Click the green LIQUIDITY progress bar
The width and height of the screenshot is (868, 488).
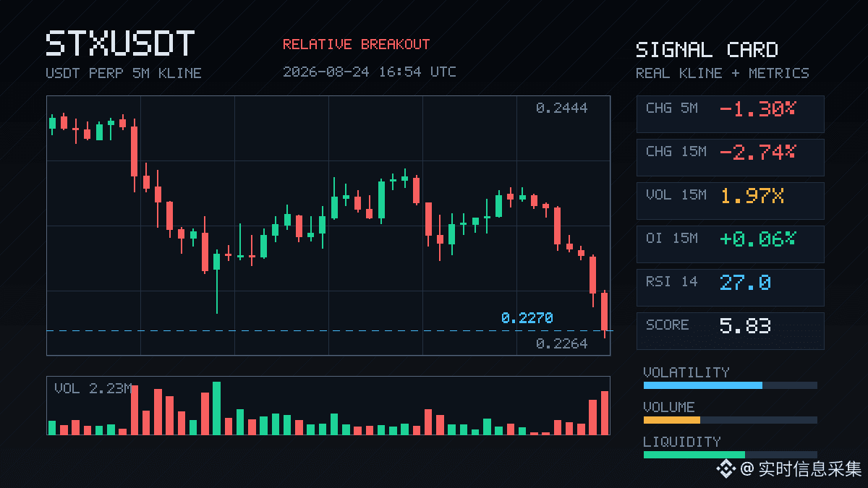[x=730, y=455]
